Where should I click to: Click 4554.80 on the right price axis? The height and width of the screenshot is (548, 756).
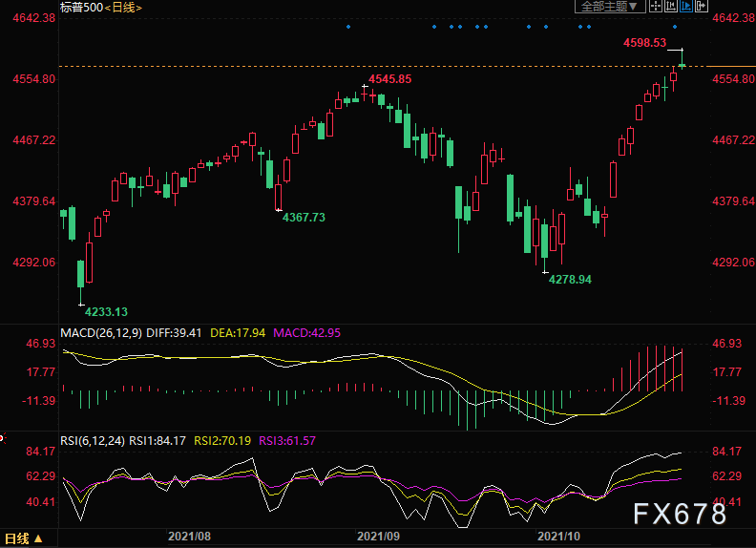tap(734, 78)
